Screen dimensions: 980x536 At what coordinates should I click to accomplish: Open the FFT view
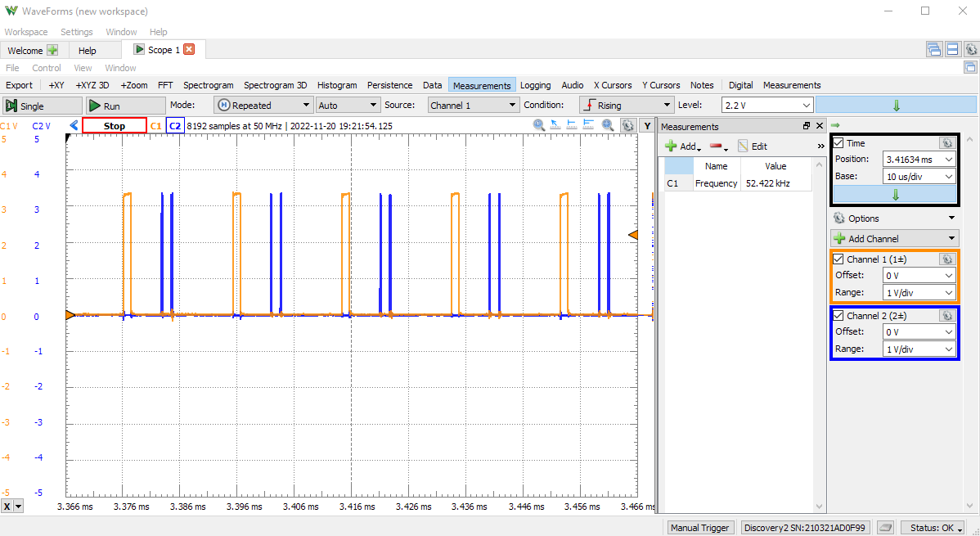pyautogui.click(x=165, y=85)
